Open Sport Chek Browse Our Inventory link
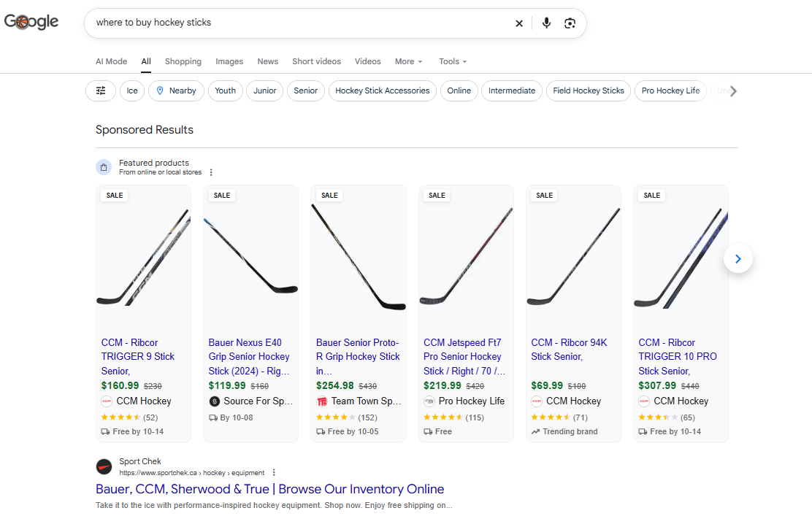Screen dimensions: 812x516 click(x=269, y=489)
